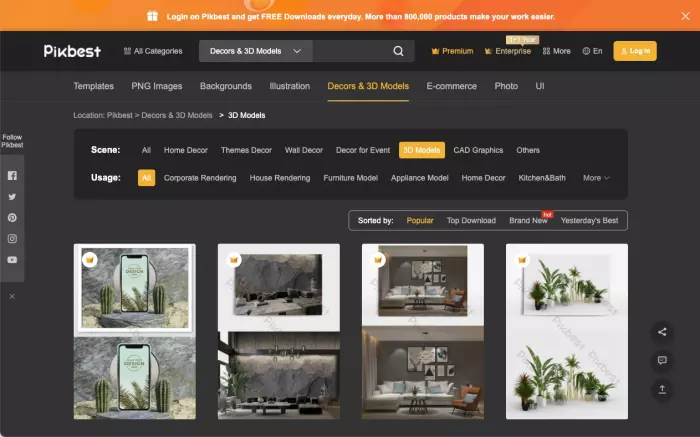Open Pikbest Instagram page icon
Viewport: 700px width, 437px height.
coord(12,239)
